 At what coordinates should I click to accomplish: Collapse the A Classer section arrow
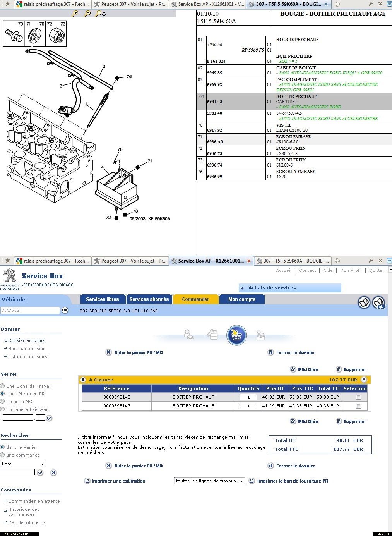(x=83, y=380)
